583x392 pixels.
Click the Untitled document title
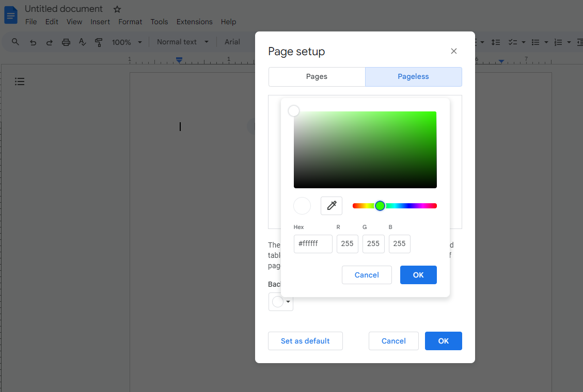[x=64, y=9]
